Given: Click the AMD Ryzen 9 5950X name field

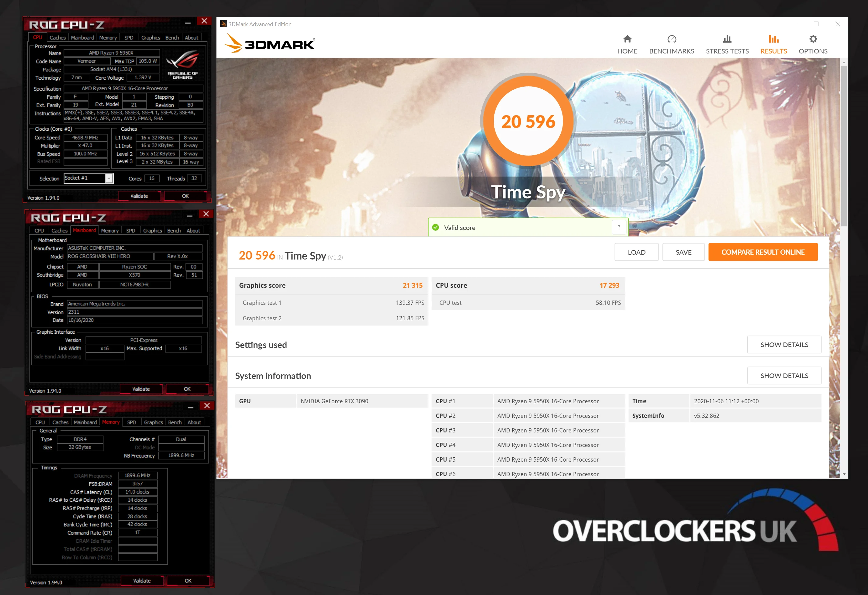Looking at the screenshot, I should point(111,53).
